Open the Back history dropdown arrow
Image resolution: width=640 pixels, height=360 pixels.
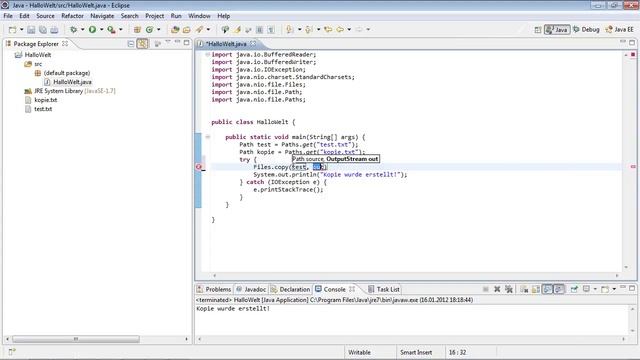(349, 30)
